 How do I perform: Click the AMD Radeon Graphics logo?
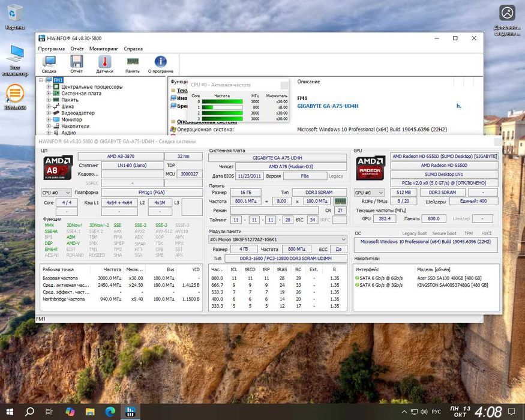(x=370, y=168)
